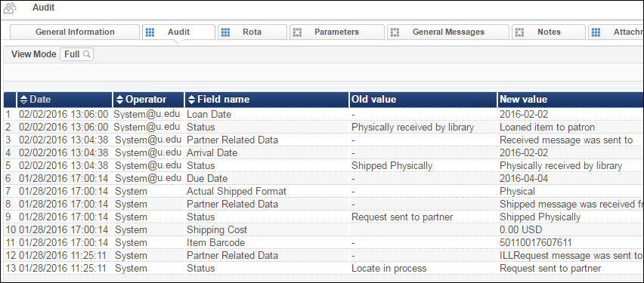Switch to the Rota tab
This screenshot has width=644, height=283.
(x=252, y=32)
